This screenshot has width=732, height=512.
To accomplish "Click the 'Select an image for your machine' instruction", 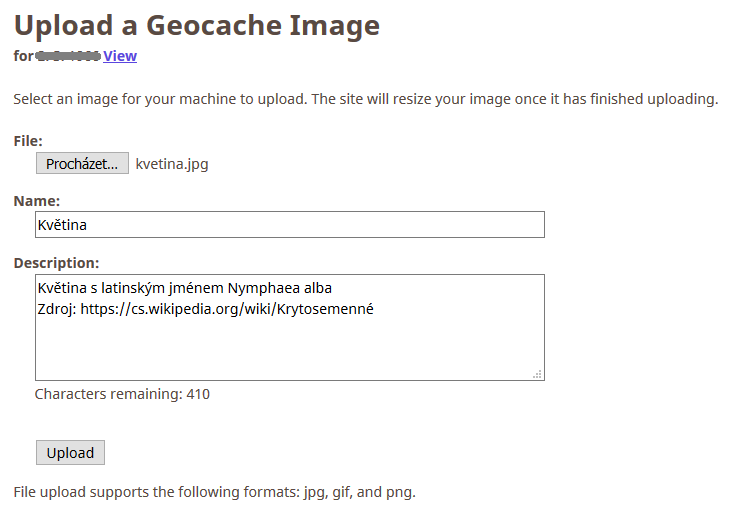I will [x=366, y=99].
